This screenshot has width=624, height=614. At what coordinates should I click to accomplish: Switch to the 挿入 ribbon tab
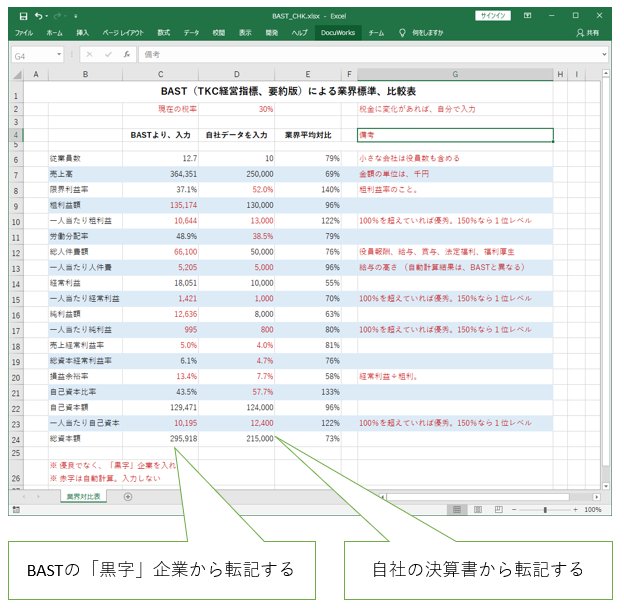(x=82, y=33)
